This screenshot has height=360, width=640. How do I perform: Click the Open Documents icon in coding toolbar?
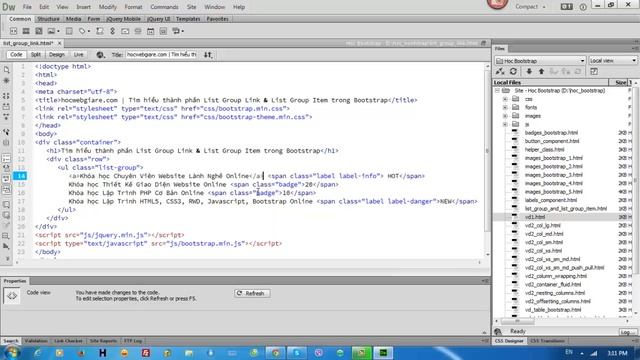[x=6, y=70]
